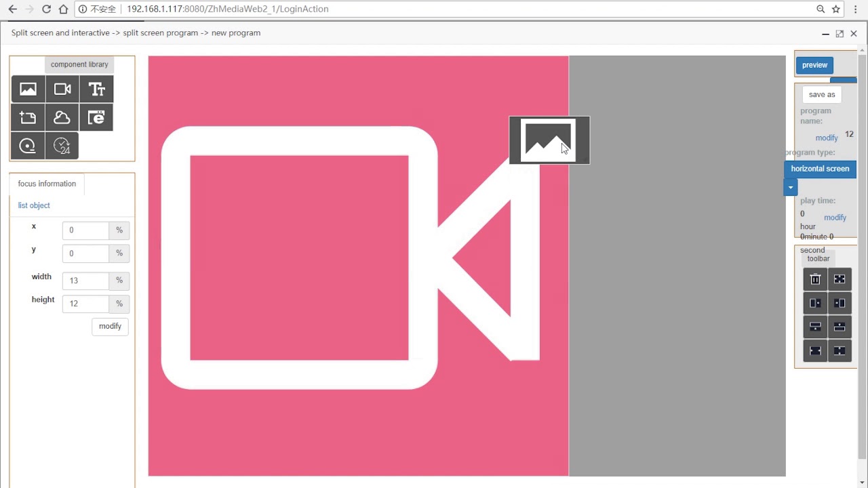The image size is (868, 488).
Task: Select the image component in component library
Action: 28,89
